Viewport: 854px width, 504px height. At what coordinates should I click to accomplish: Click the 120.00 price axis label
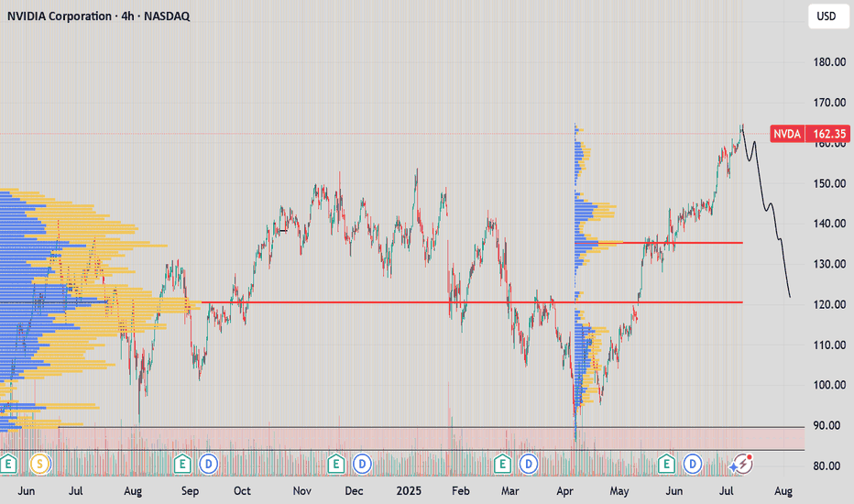829,304
